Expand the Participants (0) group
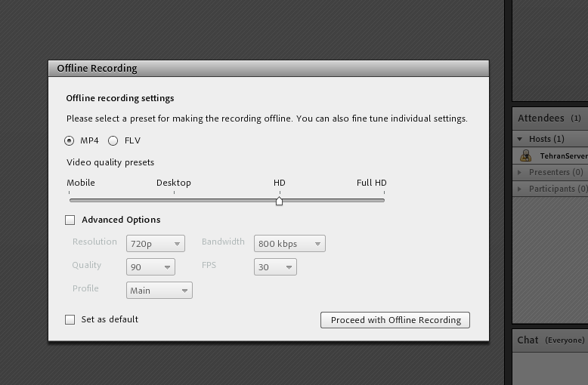This screenshot has height=385, width=588. [x=520, y=189]
